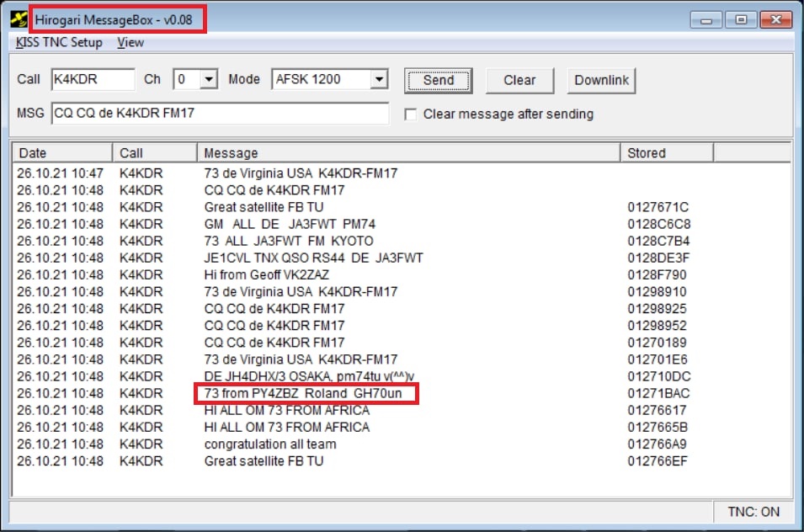Click stored value 01298910
This screenshot has height=532, width=804.
[x=657, y=291]
